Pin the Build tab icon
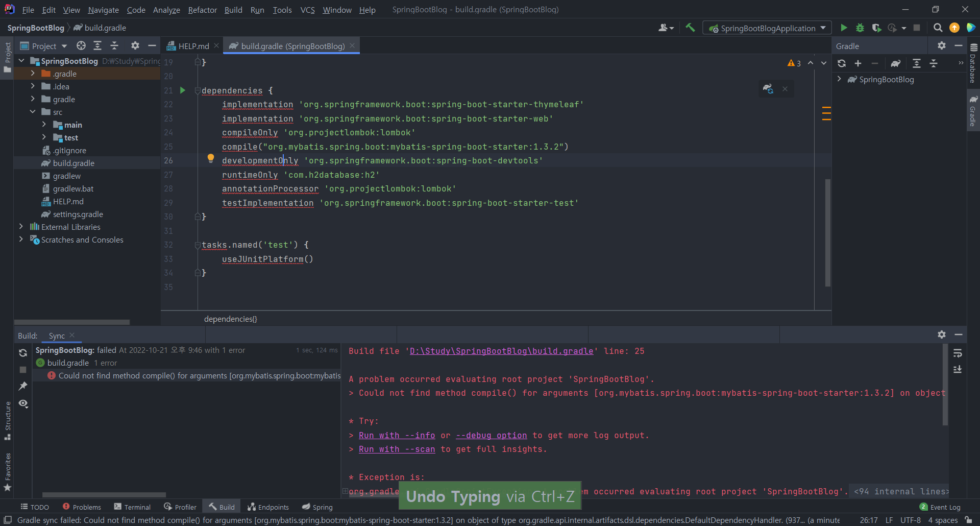Image resolution: width=980 pixels, height=526 pixels. pos(23,387)
